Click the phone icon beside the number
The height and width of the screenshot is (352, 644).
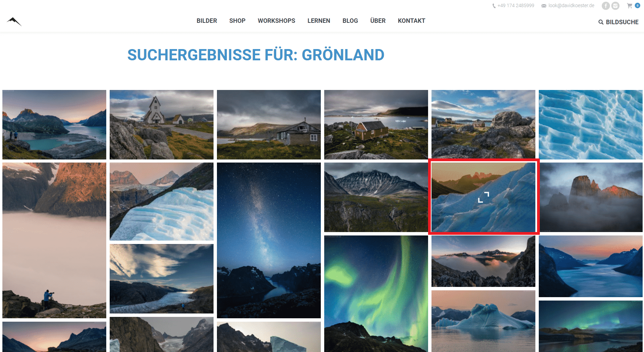tap(494, 6)
